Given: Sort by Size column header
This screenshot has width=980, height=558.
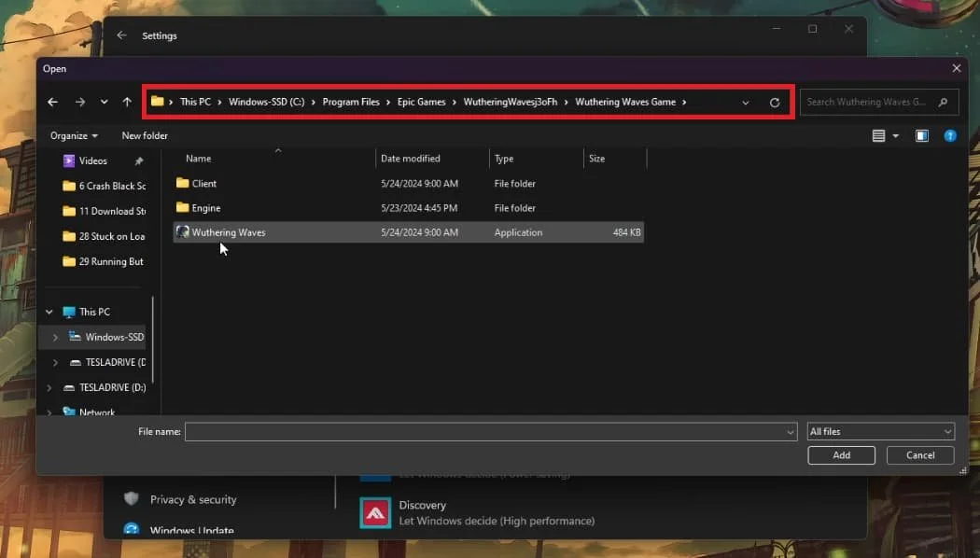Looking at the screenshot, I should point(597,159).
